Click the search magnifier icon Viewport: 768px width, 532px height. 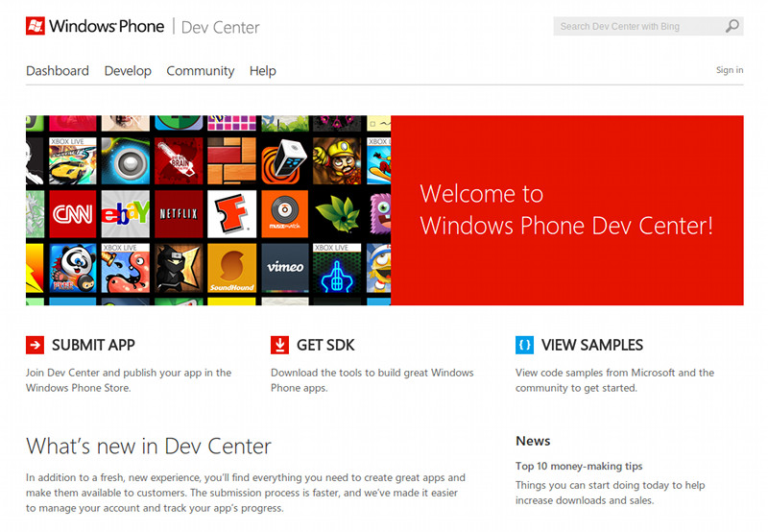pyautogui.click(x=732, y=26)
